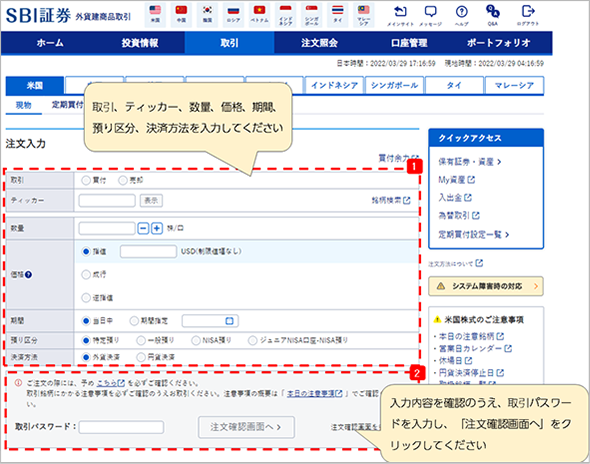Select the タイ market tab
Image resolution: width=590 pixels, height=464 pixels.
[454, 85]
